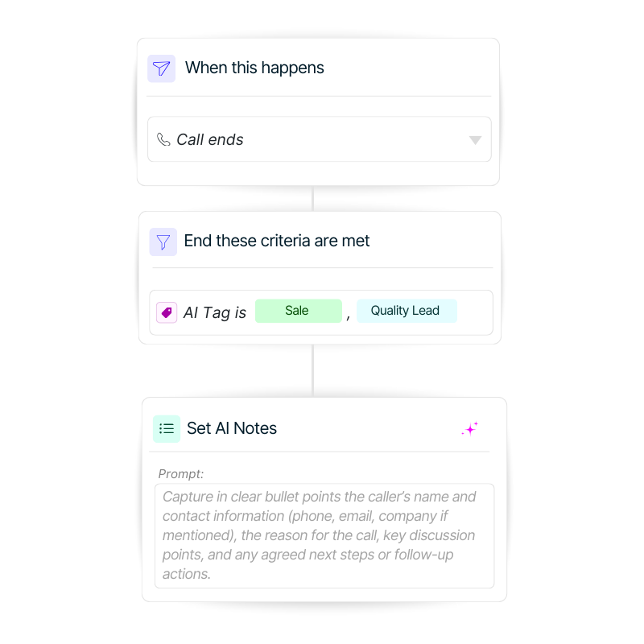644x644 pixels.
Task: Click empty space after the Quality Lead tag
Action: [x=475, y=312]
